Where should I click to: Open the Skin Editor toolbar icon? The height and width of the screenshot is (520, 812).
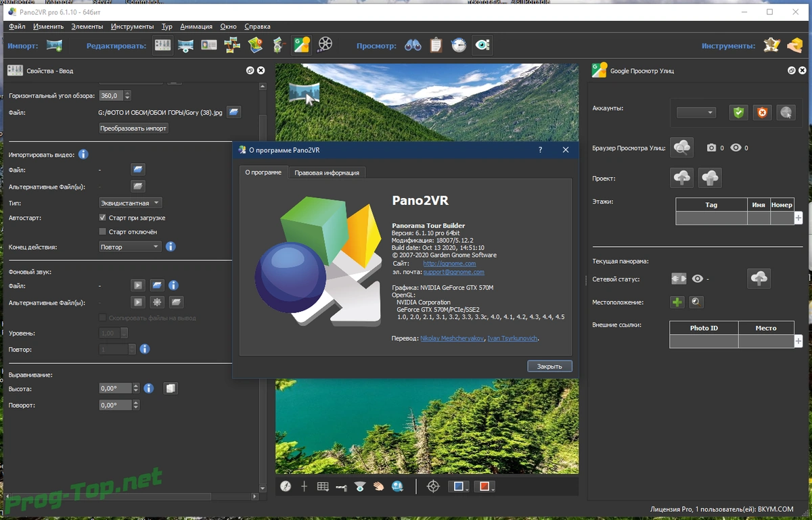coord(279,45)
